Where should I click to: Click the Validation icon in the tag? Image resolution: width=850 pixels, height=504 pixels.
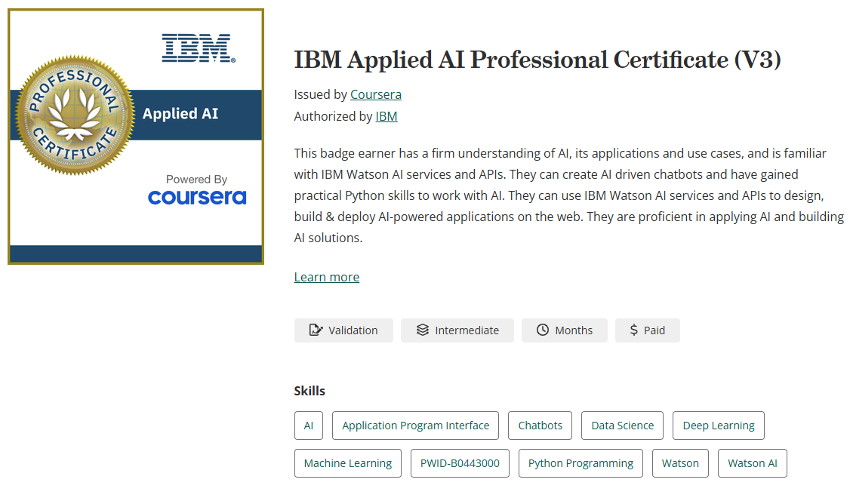click(x=316, y=330)
